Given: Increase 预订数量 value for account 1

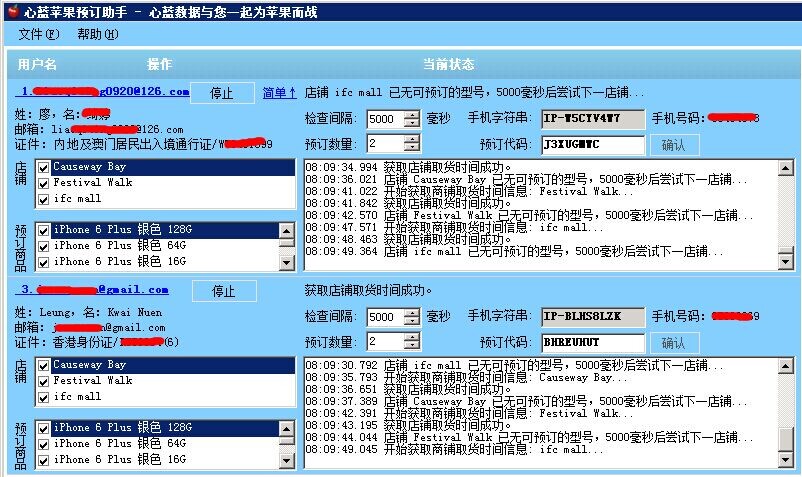Looking at the screenshot, I should (x=412, y=140).
